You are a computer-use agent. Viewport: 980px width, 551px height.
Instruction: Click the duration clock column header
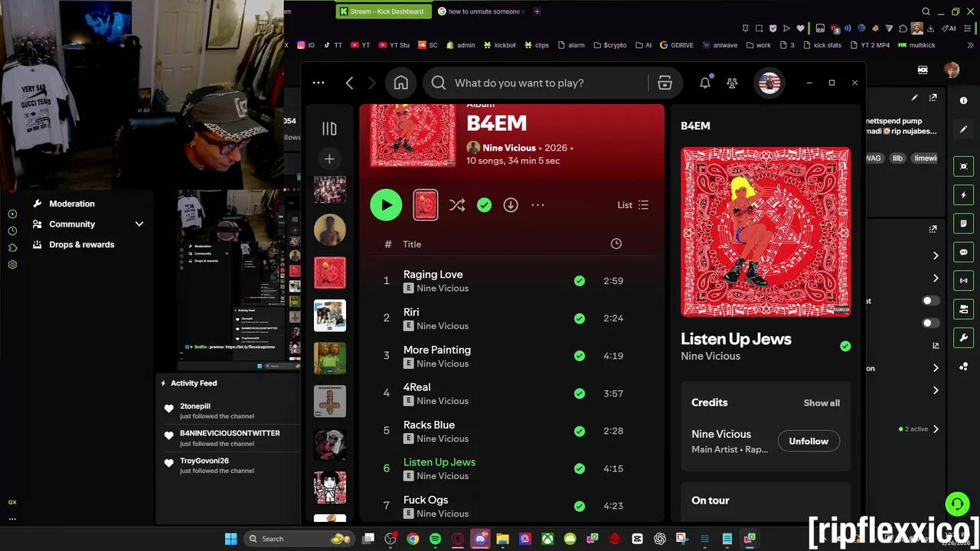616,244
